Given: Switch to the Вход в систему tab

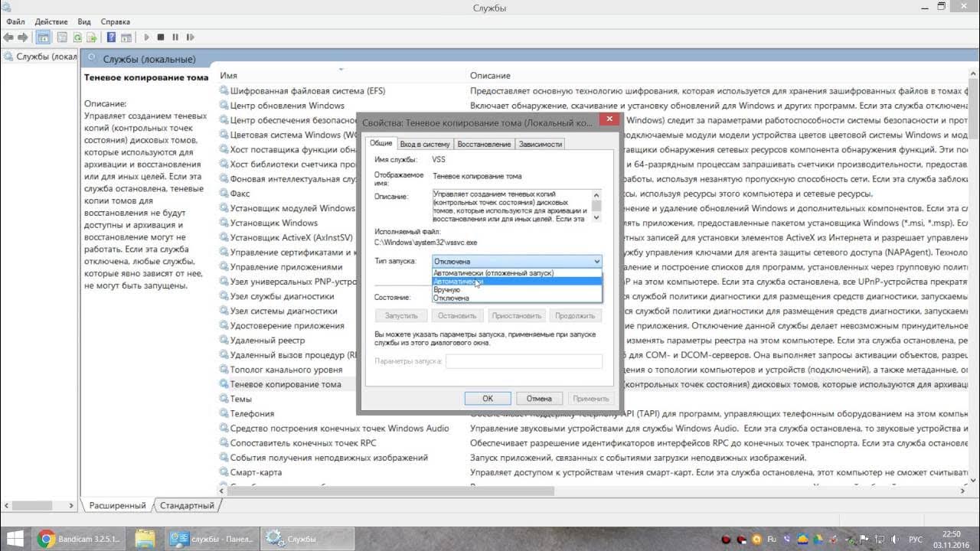Looking at the screenshot, I should [425, 144].
